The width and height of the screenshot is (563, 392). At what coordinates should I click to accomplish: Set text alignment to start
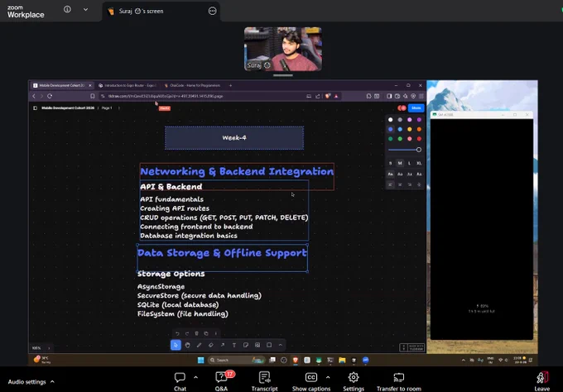[390, 184]
